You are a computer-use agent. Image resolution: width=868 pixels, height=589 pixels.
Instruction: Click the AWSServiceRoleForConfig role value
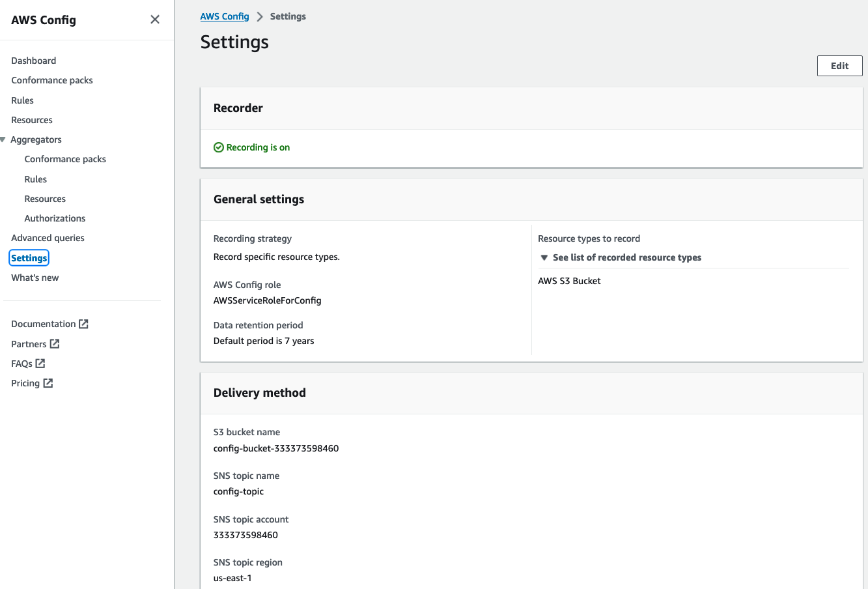tap(268, 300)
